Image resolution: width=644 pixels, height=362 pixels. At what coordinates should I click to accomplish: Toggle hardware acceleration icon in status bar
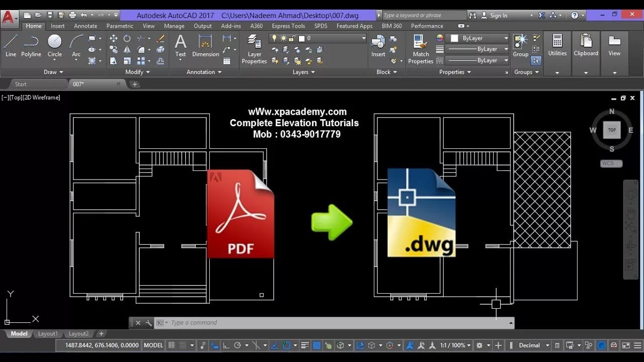pos(602,345)
